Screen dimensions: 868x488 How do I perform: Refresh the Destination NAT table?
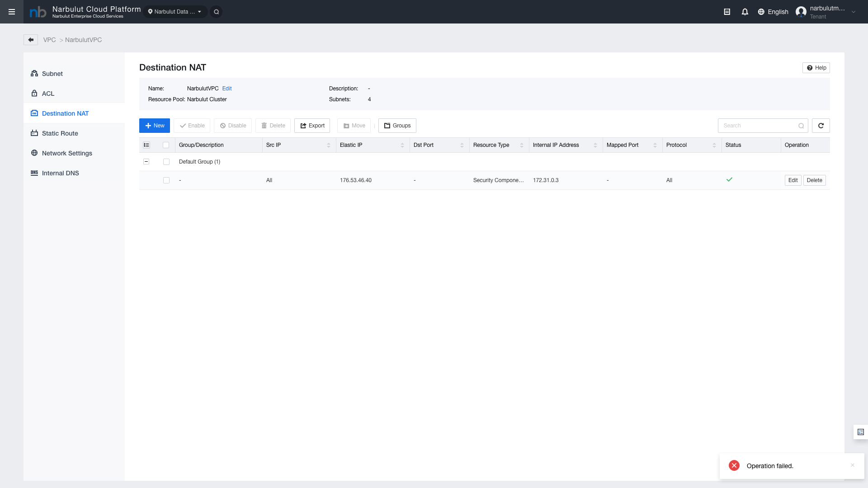point(821,126)
